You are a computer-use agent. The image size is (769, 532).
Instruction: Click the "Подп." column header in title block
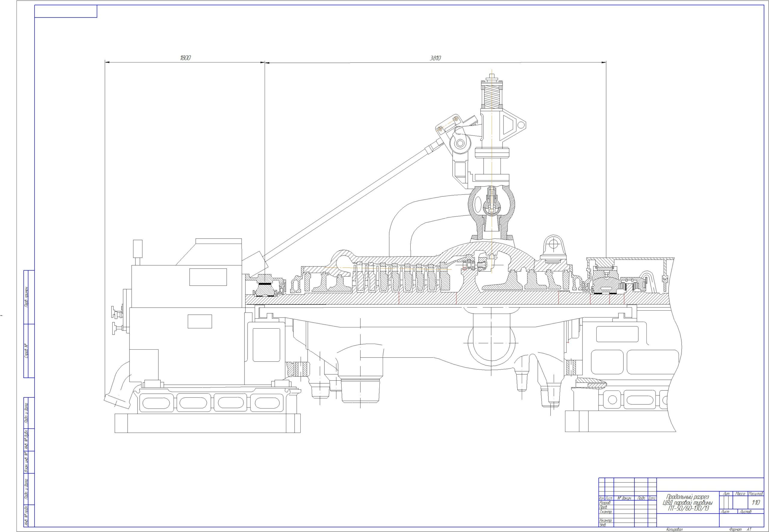[x=641, y=498]
